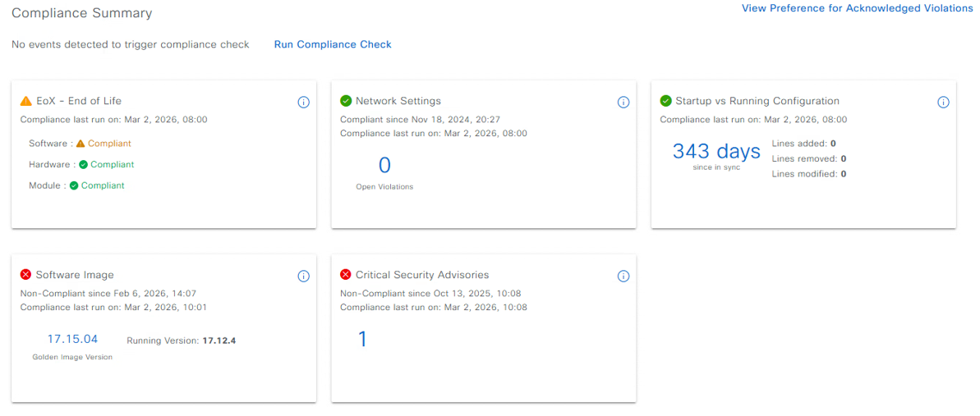Click the green check icon beside Network Settings

tap(346, 101)
